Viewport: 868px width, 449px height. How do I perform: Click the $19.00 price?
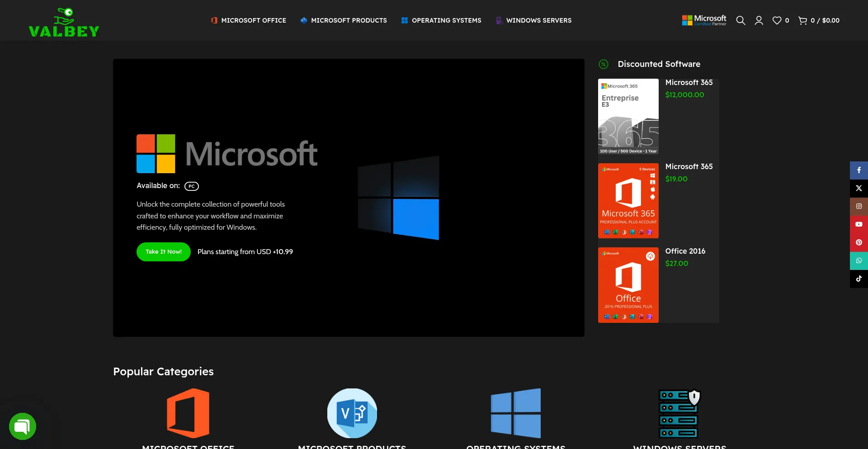coord(676,179)
